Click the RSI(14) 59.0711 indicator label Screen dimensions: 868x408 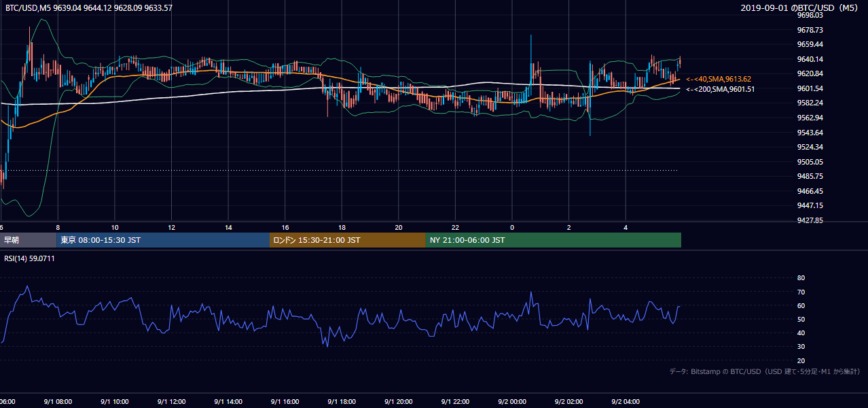[x=29, y=259]
